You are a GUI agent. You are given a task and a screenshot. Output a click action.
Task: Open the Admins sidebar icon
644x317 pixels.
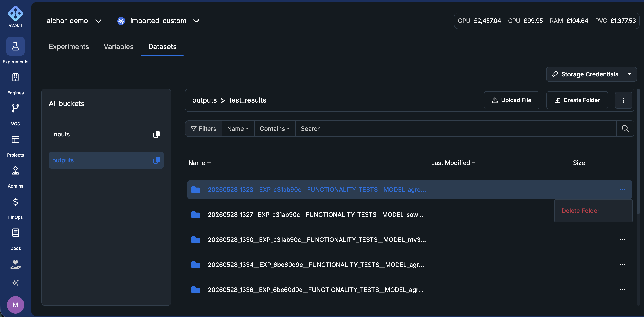(16, 171)
